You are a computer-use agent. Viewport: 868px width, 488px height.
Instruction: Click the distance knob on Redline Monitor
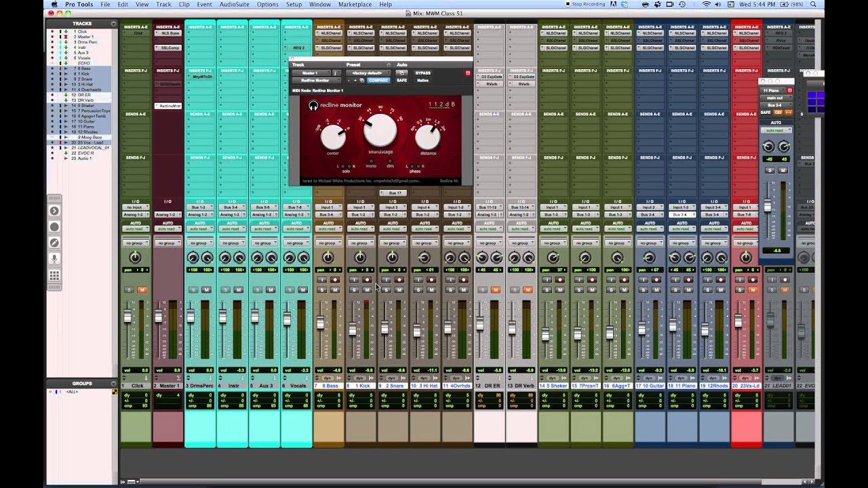pos(427,137)
